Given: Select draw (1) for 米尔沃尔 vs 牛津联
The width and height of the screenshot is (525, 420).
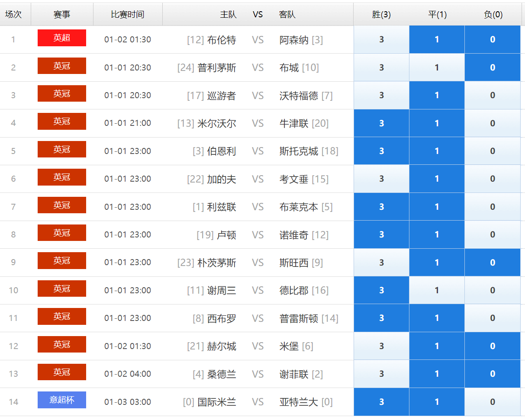Looking at the screenshot, I should tap(437, 123).
